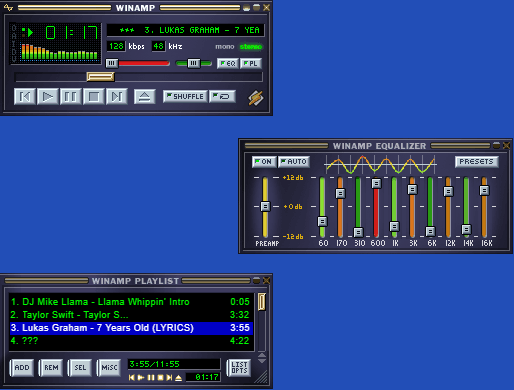Skip to next track in main window
The height and width of the screenshot is (390, 514).
[116, 97]
